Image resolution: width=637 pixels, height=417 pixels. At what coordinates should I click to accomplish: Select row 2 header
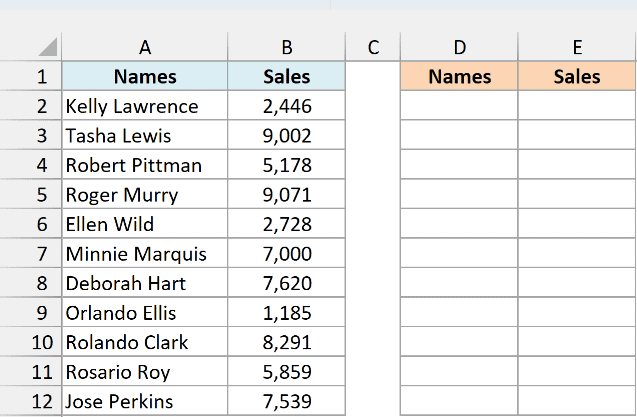[x=31, y=106]
